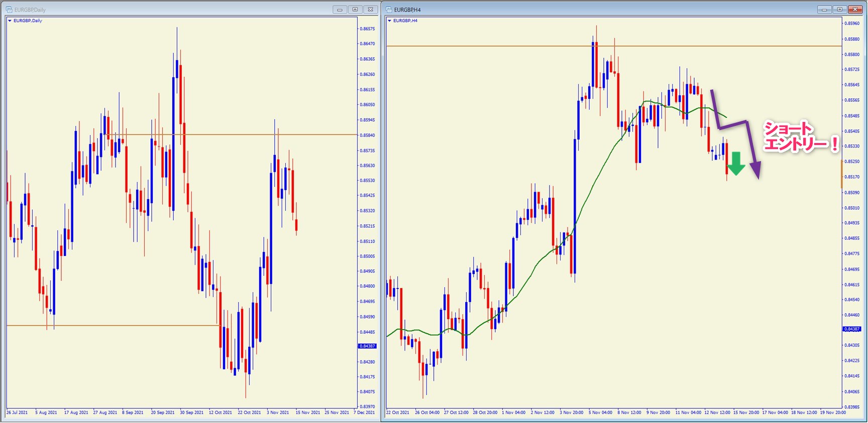
Task: Click the 0.84387 current price tag in H4 chart
Action: click(852, 329)
